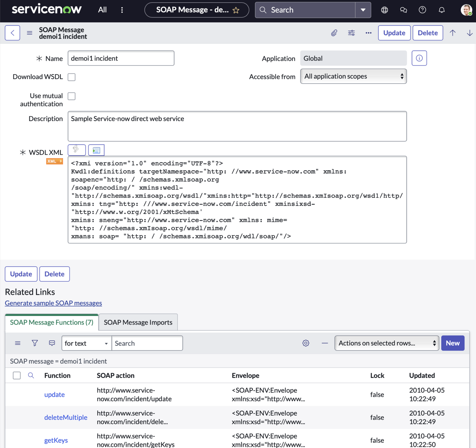The width and height of the screenshot is (476, 448).
Task: Open the more options ellipsis
Action: click(x=368, y=33)
